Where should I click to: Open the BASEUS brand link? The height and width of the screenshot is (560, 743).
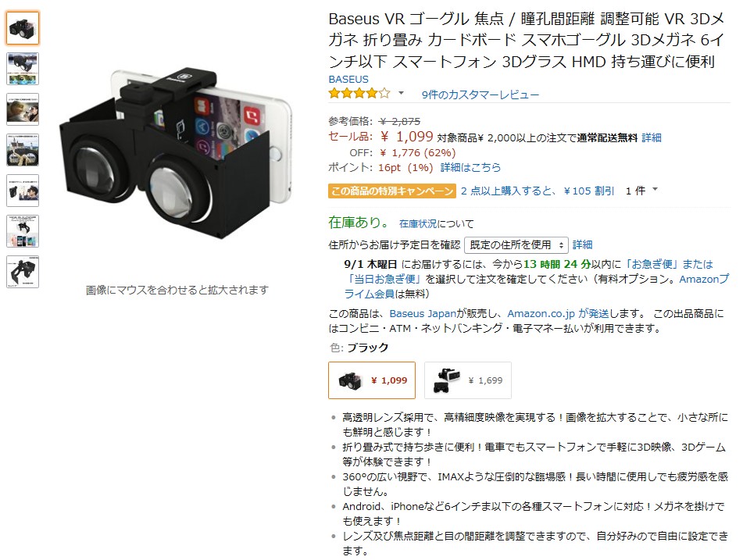coord(348,79)
